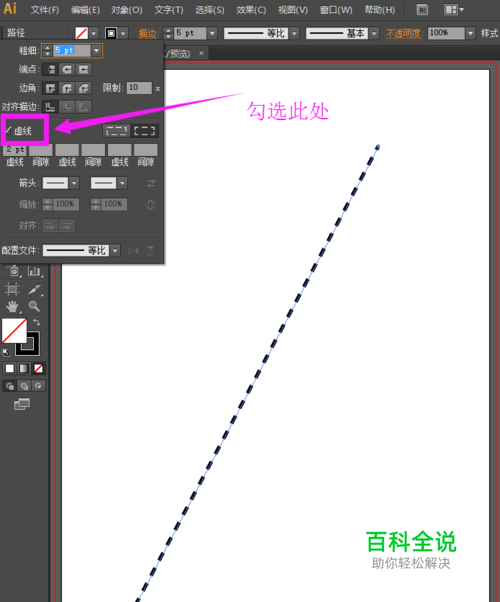Screen dimensions: 500x602
Task: Open the 文件(F) menu
Action: point(45,10)
